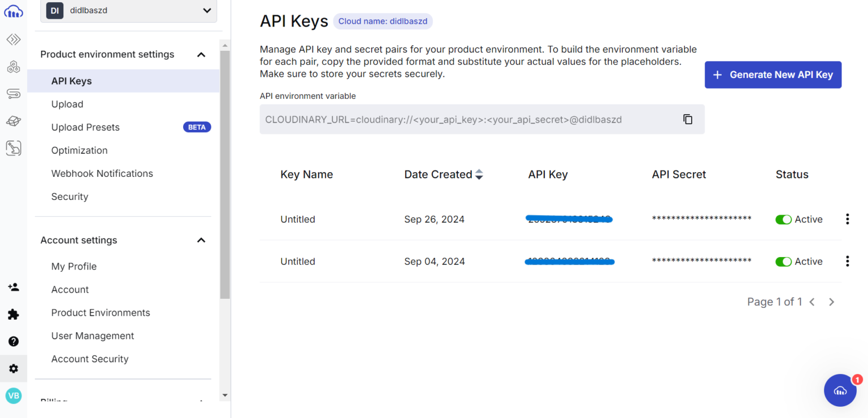Collapse the Account settings section
This screenshot has width=868, height=418.
tap(201, 240)
